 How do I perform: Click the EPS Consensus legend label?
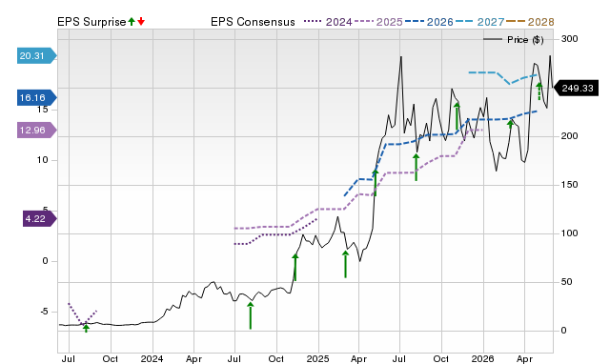253,22
